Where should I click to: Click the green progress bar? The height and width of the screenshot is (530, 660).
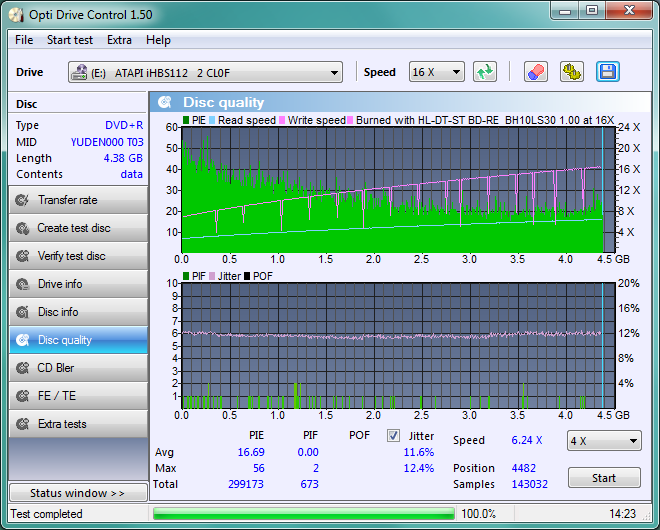pos(303,514)
